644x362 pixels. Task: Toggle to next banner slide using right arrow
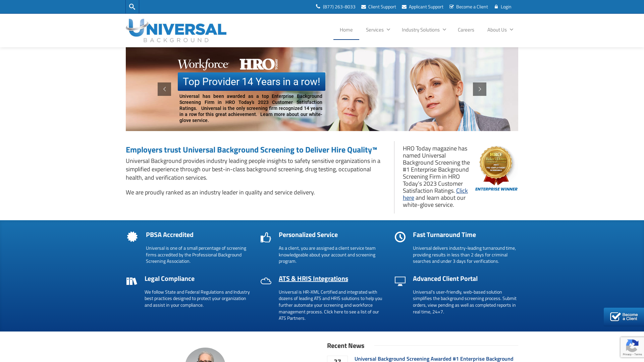(x=479, y=89)
